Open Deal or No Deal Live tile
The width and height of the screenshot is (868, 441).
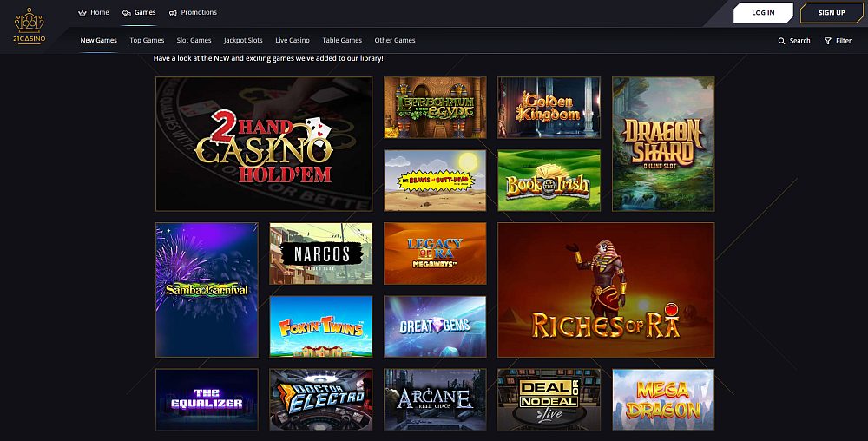coord(549,399)
